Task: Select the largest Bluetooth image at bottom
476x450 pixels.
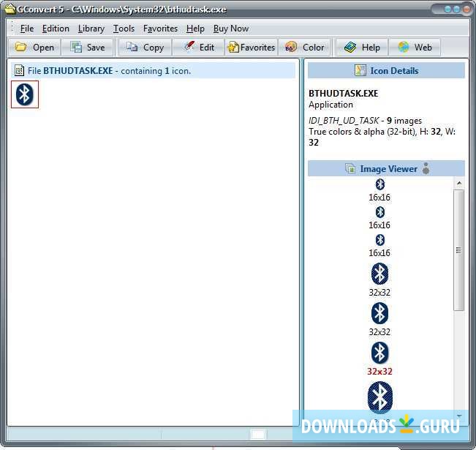Action: point(379,397)
